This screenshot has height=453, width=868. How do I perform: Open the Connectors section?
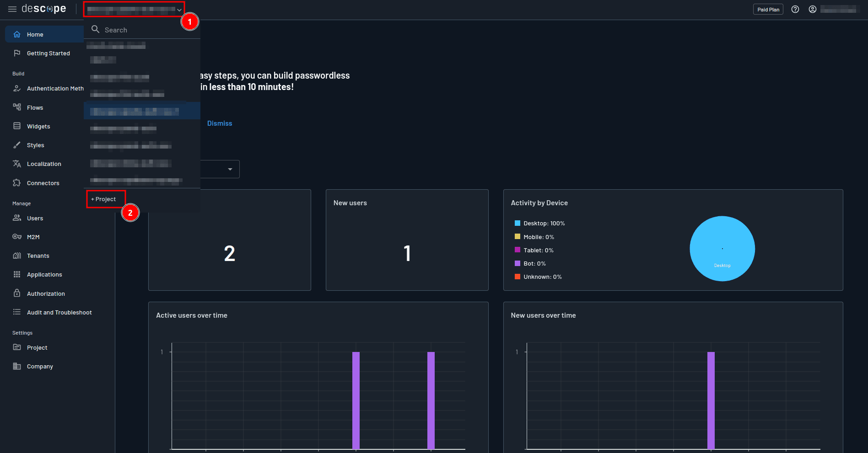click(x=43, y=182)
